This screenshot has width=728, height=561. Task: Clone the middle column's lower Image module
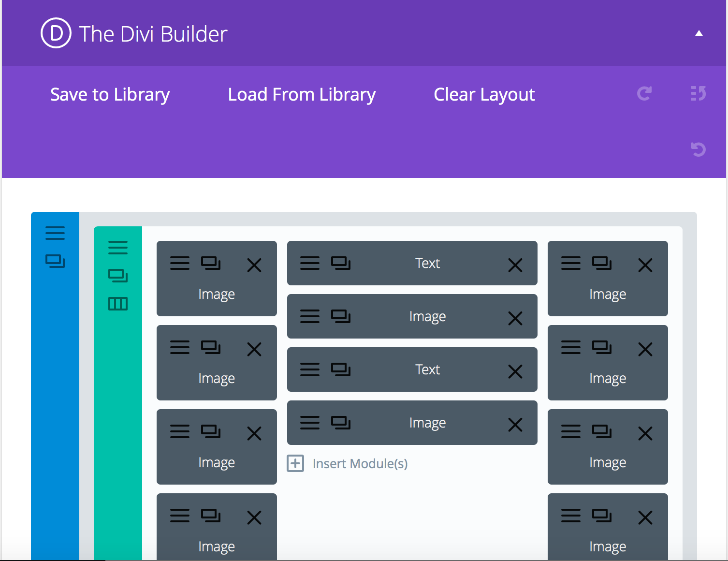pos(341,423)
